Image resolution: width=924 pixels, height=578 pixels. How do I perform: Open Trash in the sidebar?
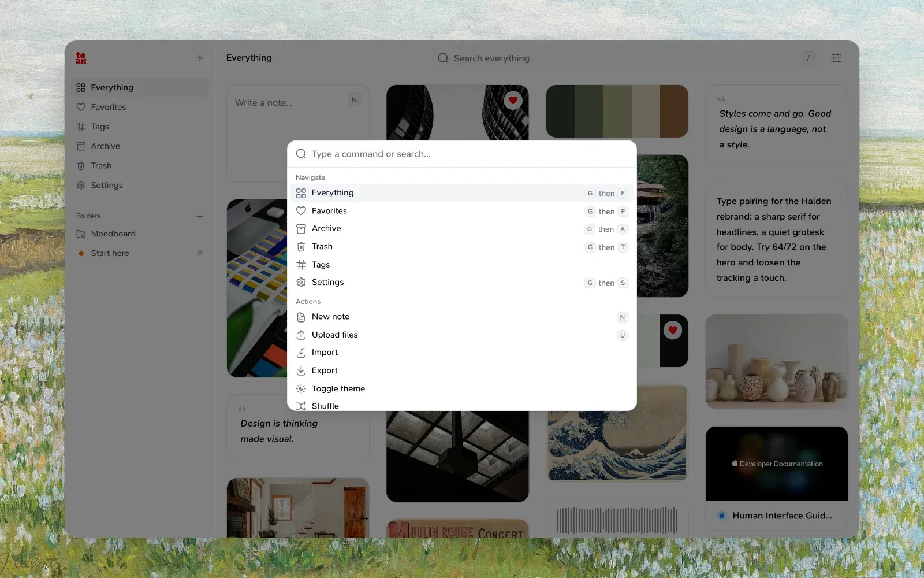[x=140, y=166]
